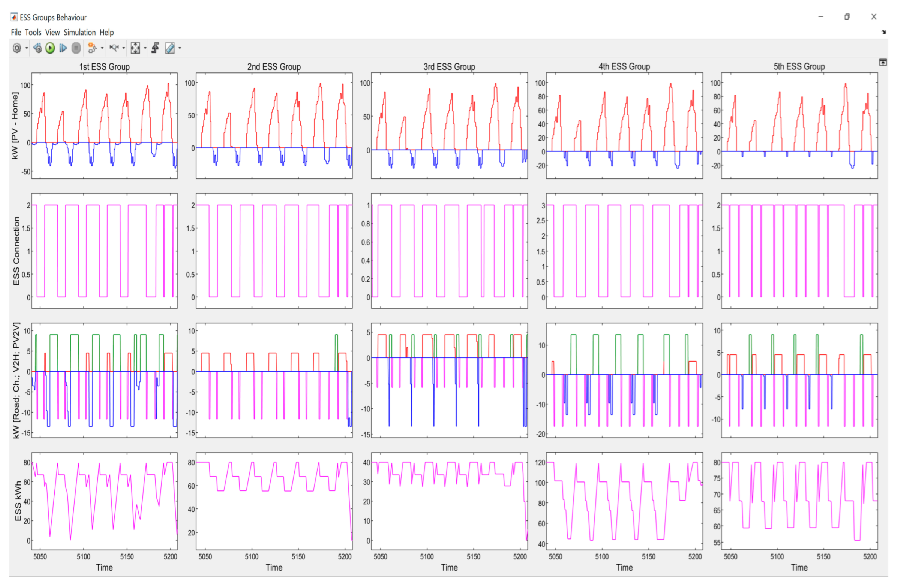Click the Step Forward simulation icon
The image size is (898, 588).
click(63, 48)
